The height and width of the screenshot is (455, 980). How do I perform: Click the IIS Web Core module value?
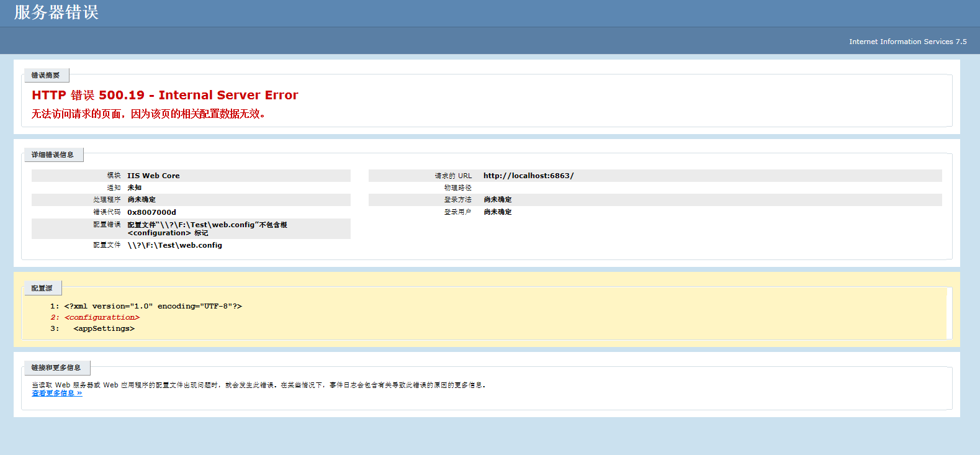point(153,176)
